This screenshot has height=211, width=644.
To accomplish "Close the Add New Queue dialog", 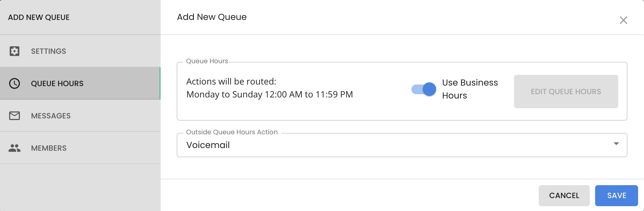I will (623, 20).
